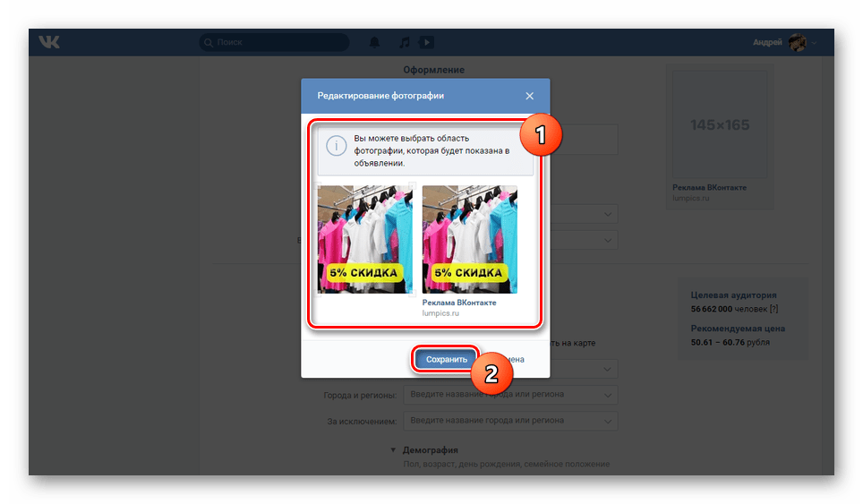
Task: Open the music note icon
Action: [404, 42]
